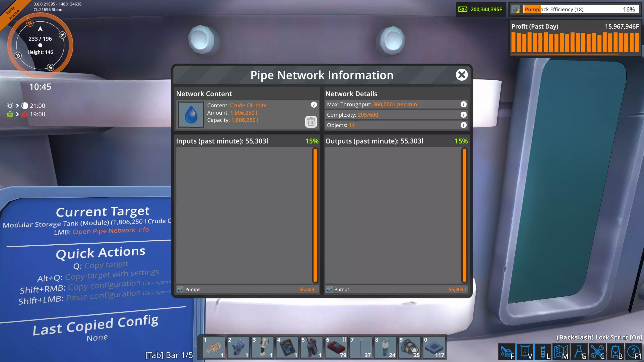Click the trash icon to empty network content
This screenshot has width=644, height=362.
click(311, 122)
